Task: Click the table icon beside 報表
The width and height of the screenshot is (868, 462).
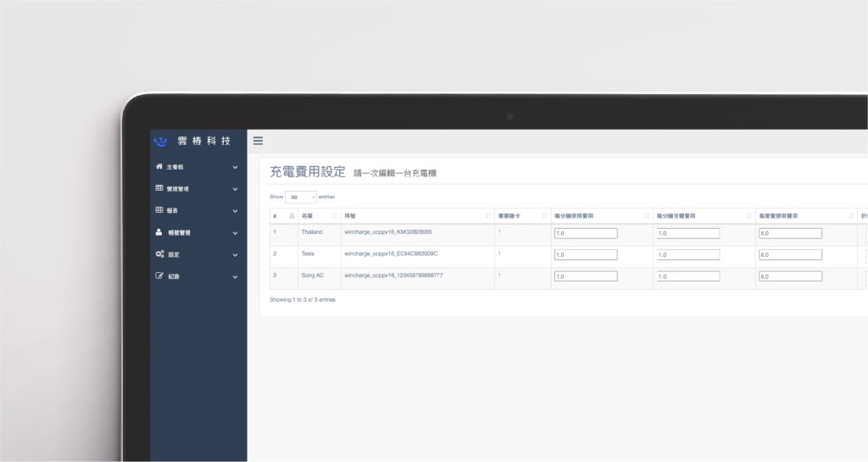Action: point(159,210)
